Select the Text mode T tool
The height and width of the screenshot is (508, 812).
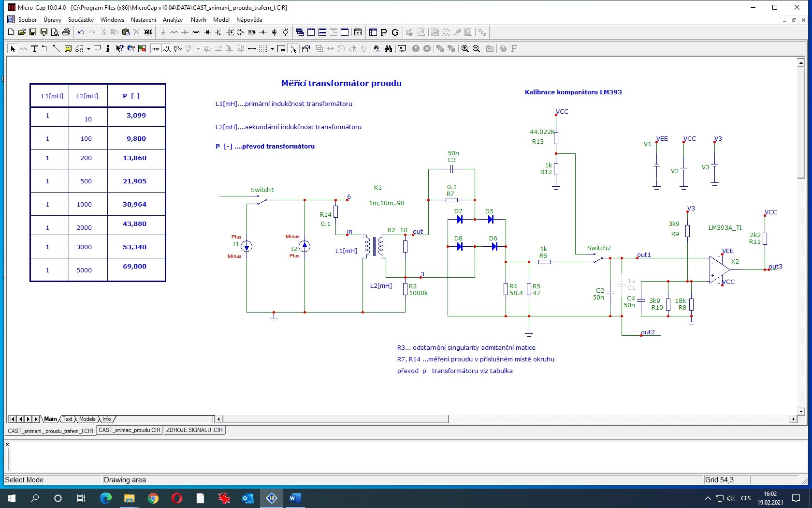(x=34, y=49)
